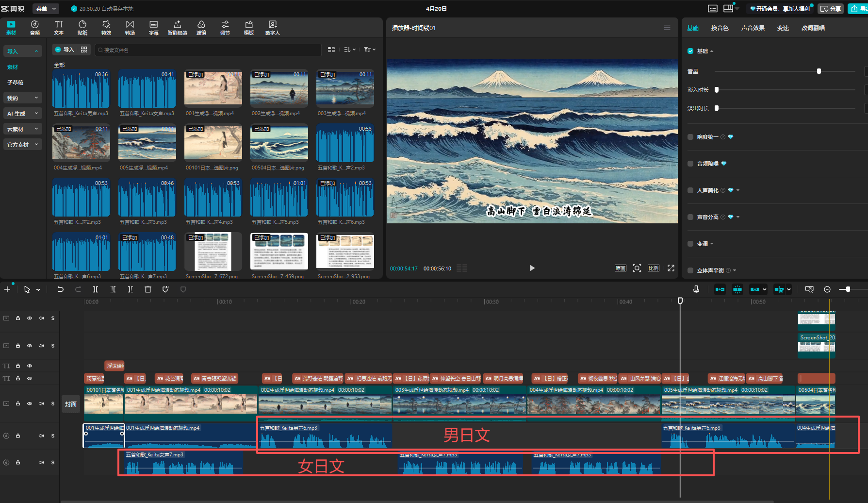
Task: Click the 音量 volume slider handle
Action: [819, 71]
